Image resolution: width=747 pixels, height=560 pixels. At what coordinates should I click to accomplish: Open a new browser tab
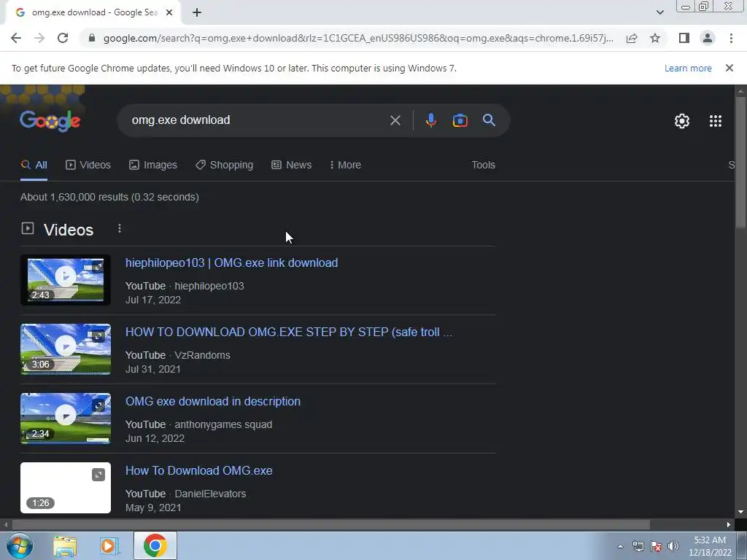[x=197, y=13]
